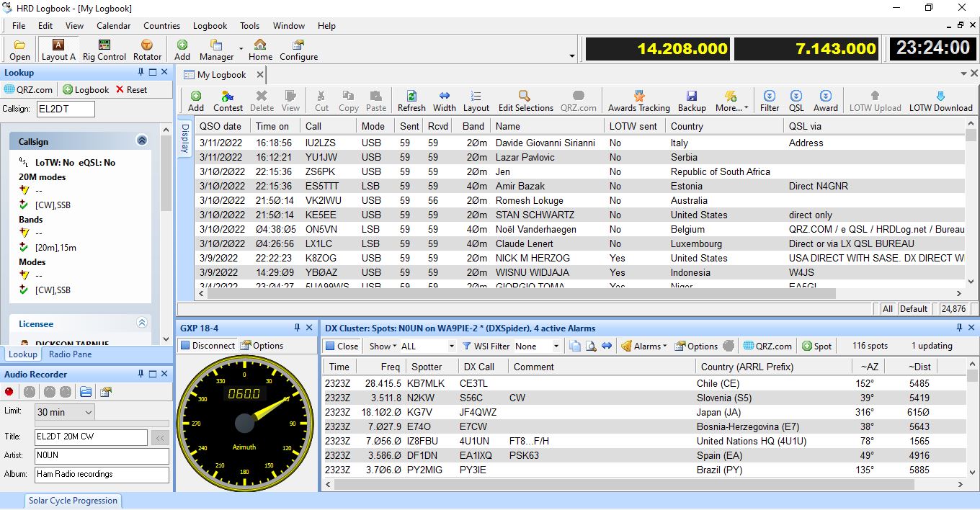
Task: Expand the Licensee section
Action: pyautogui.click(x=142, y=323)
